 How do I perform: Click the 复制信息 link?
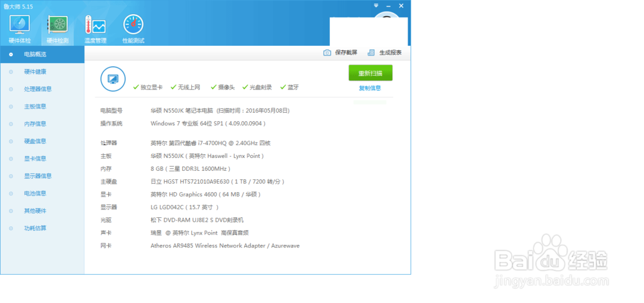click(x=370, y=88)
